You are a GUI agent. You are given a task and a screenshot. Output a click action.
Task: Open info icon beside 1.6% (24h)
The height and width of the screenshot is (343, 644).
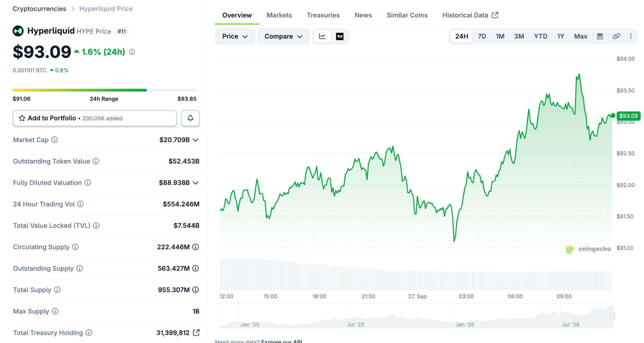click(x=132, y=52)
